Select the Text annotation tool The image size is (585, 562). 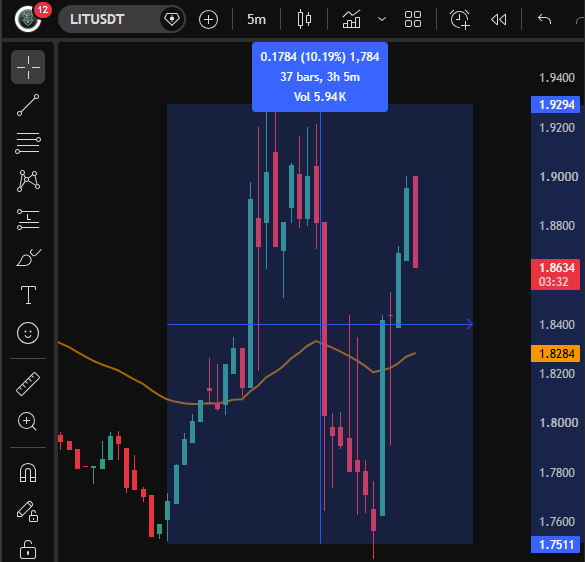pyautogui.click(x=28, y=295)
